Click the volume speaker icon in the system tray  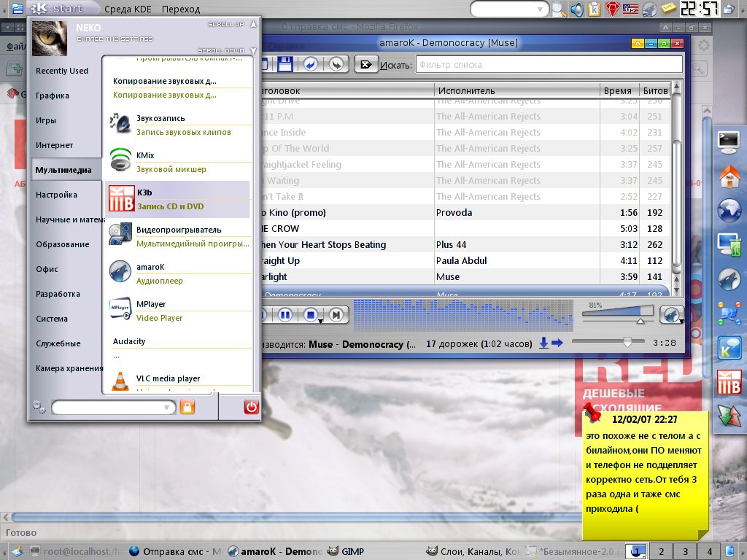[x=576, y=9]
